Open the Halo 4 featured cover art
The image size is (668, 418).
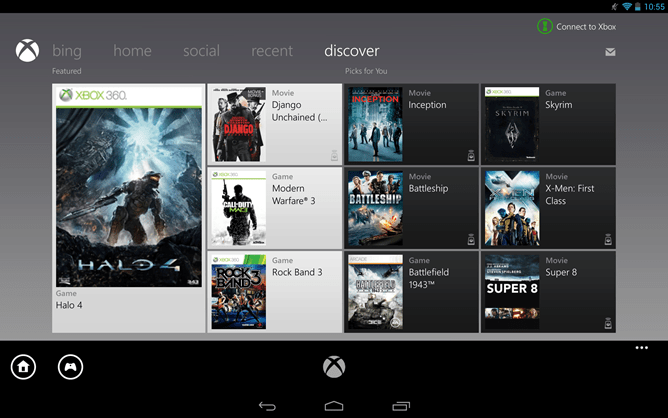point(129,187)
